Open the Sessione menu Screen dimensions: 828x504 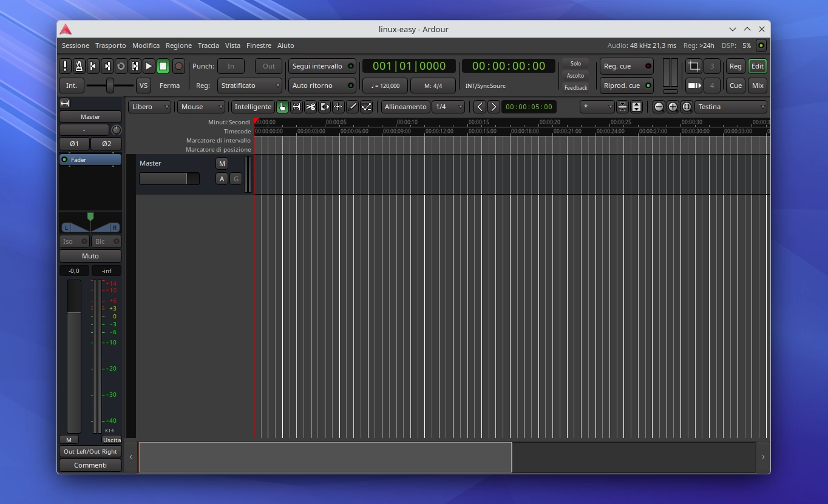75,45
